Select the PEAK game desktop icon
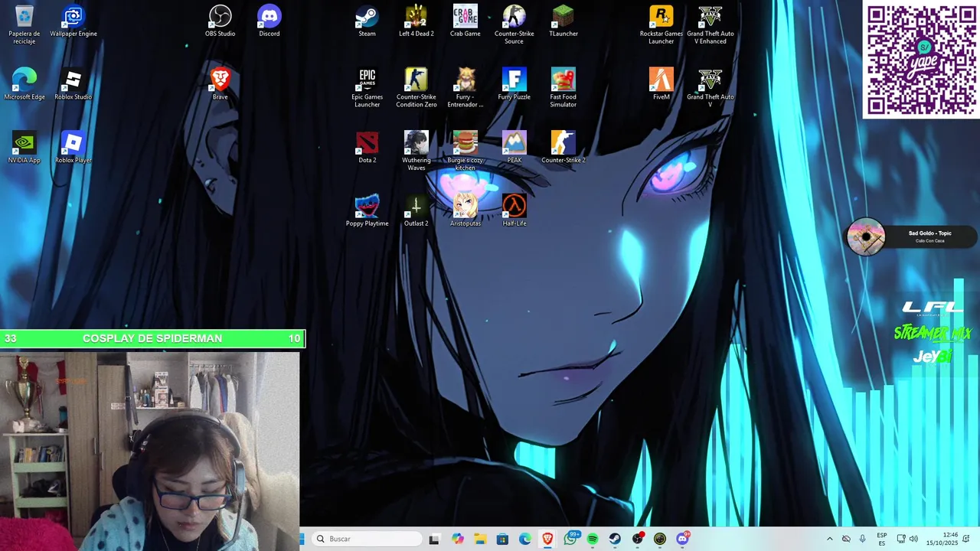 pyautogui.click(x=514, y=148)
